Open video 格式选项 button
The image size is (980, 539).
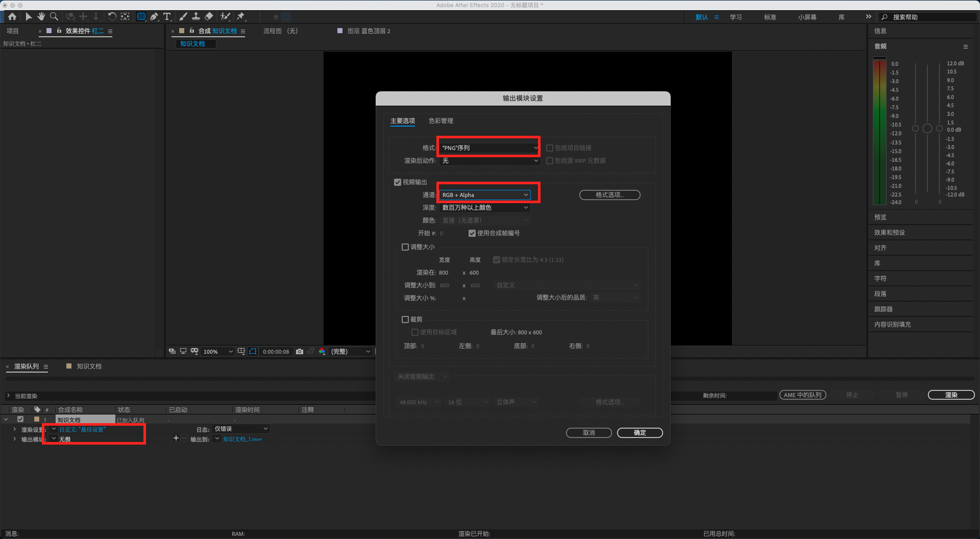[x=610, y=195]
